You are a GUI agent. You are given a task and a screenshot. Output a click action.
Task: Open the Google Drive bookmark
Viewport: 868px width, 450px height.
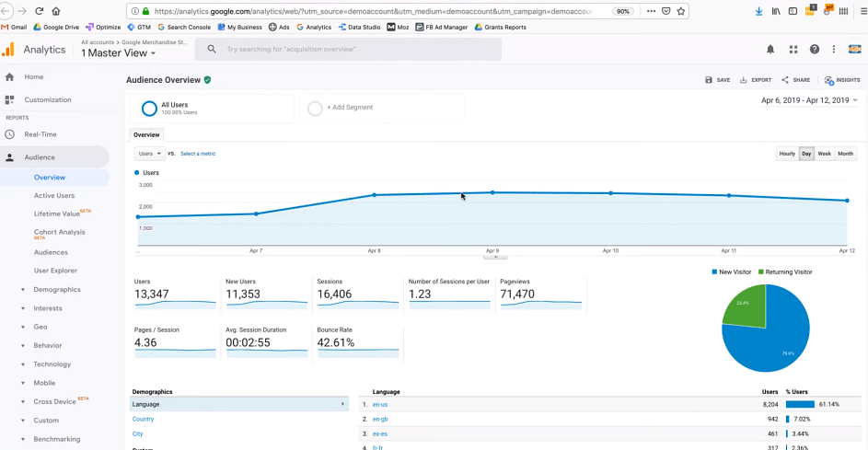pyautogui.click(x=56, y=27)
